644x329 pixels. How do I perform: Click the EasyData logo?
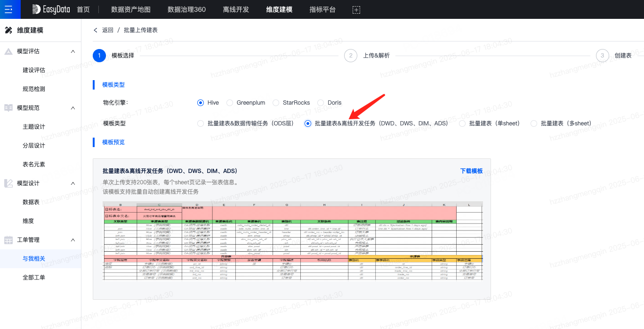(x=51, y=9)
